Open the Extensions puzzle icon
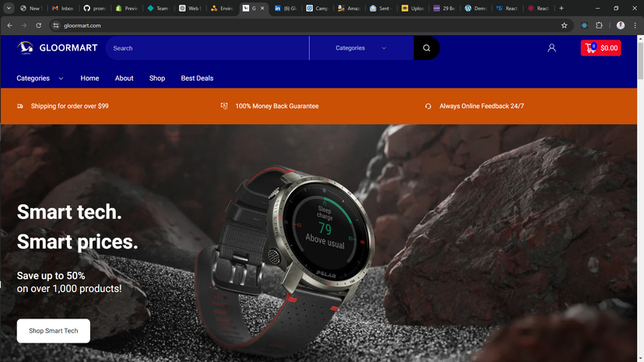 [x=599, y=26]
